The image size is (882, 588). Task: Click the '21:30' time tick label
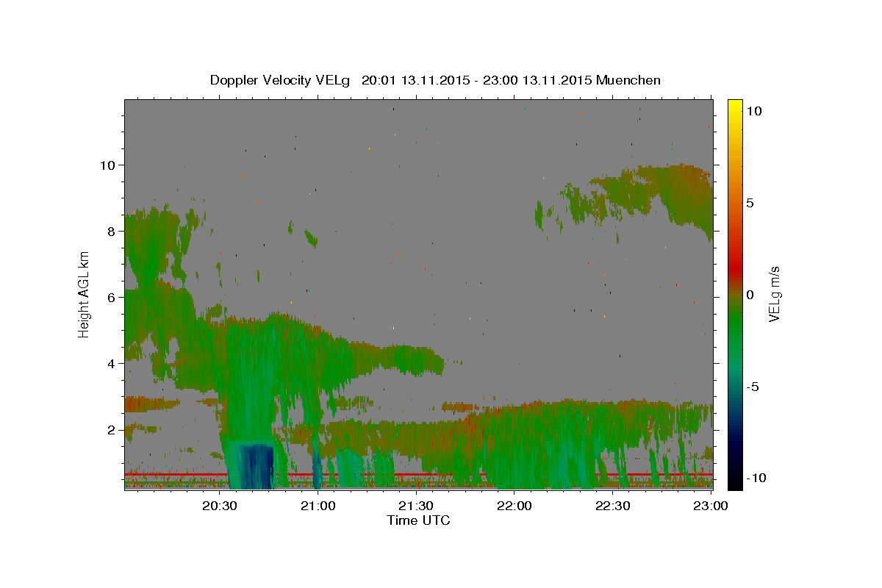(x=416, y=506)
